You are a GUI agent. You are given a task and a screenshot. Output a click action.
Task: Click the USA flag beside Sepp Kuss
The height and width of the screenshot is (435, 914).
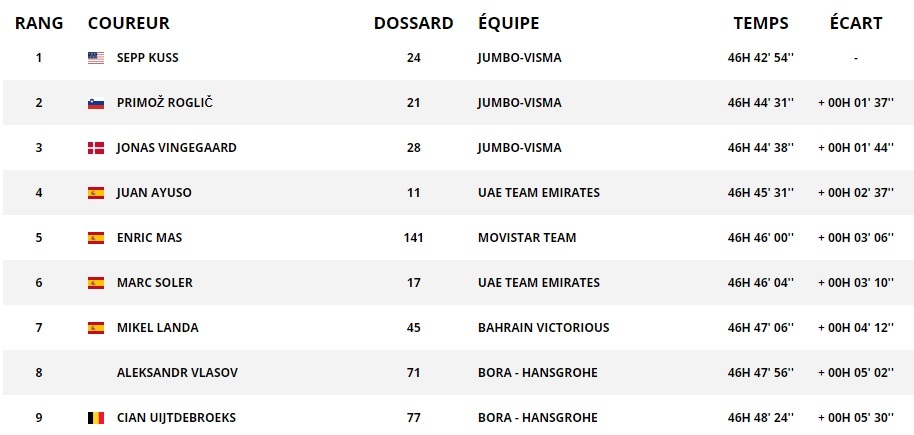pyautogui.click(x=96, y=58)
